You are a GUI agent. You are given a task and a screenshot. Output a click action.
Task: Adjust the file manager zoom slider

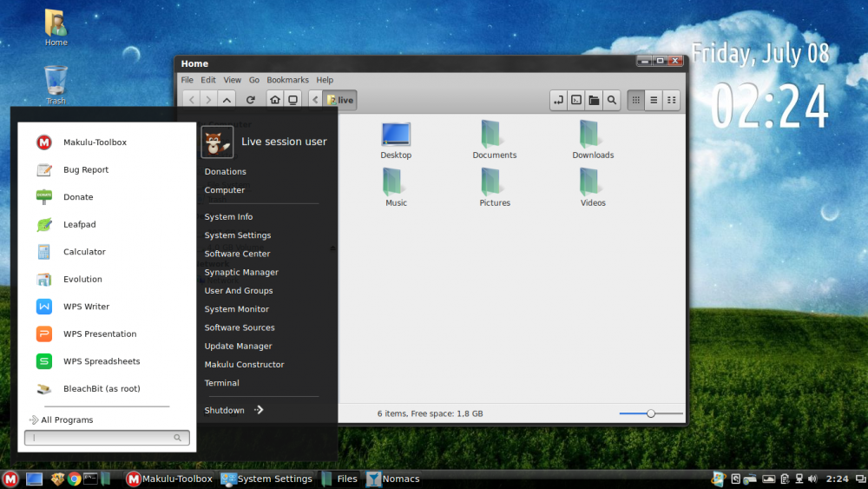pos(651,413)
